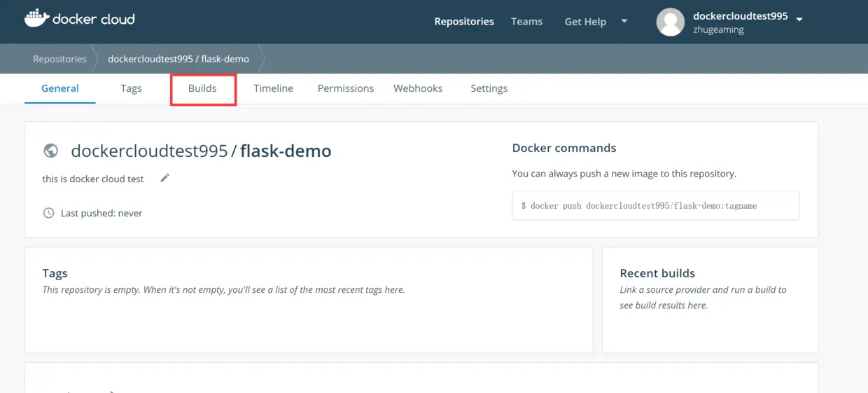Viewport: 868px width, 393px height.
Task: Click the 'Last pushed: never' text
Action: click(101, 213)
